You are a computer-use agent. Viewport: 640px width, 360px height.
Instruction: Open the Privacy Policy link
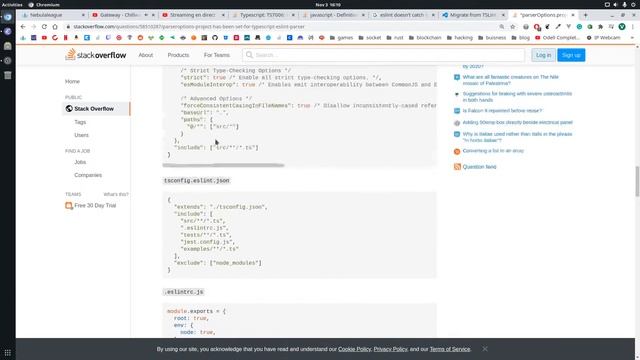click(390, 349)
